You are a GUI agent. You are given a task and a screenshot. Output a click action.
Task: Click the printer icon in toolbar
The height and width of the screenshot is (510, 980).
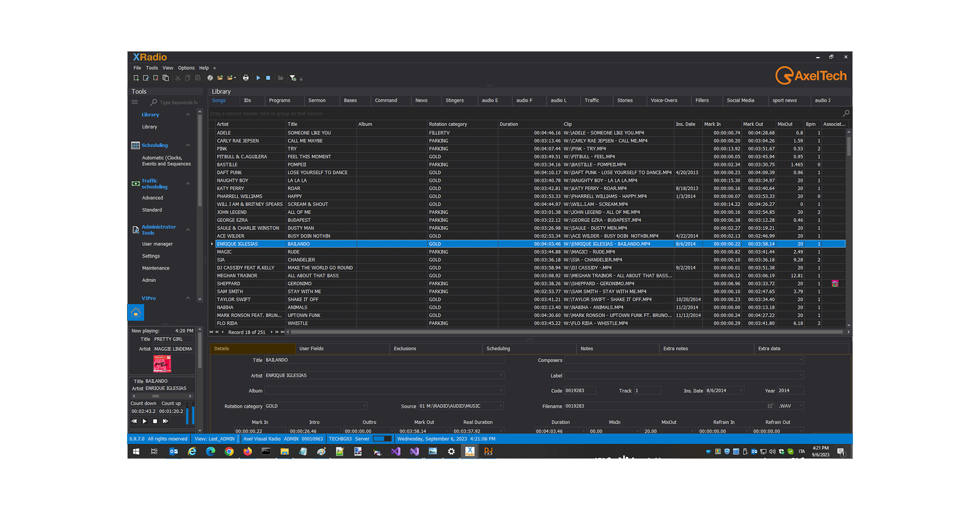(246, 78)
